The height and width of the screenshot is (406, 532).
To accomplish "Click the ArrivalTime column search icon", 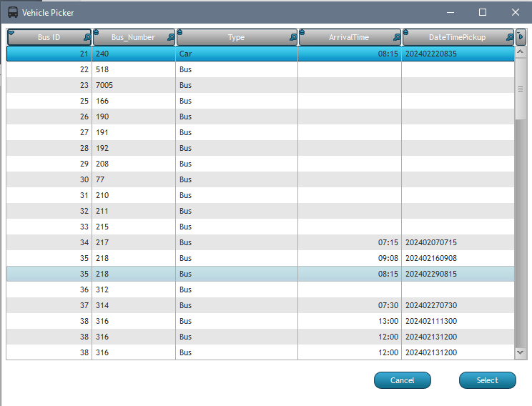I will pyautogui.click(x=397, y=38).
